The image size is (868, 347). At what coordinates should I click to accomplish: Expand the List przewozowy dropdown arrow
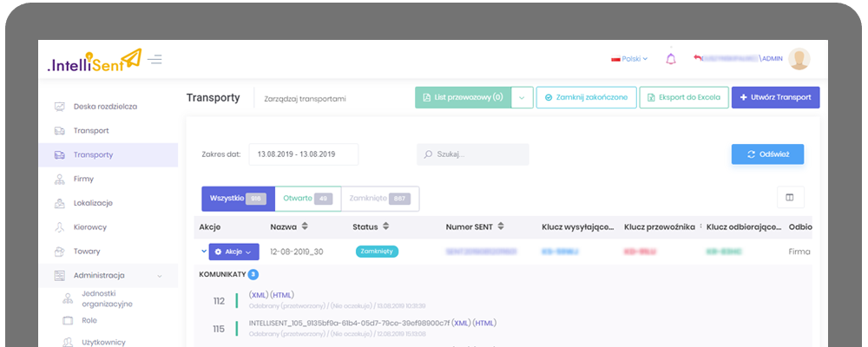pos(522,98)
